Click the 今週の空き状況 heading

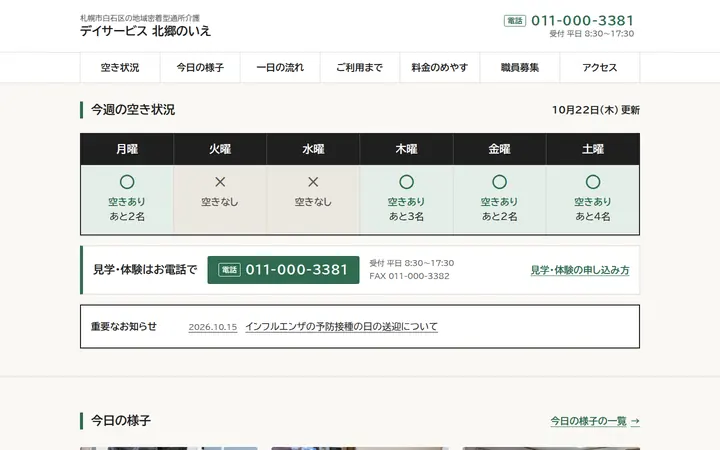(133, 110)
